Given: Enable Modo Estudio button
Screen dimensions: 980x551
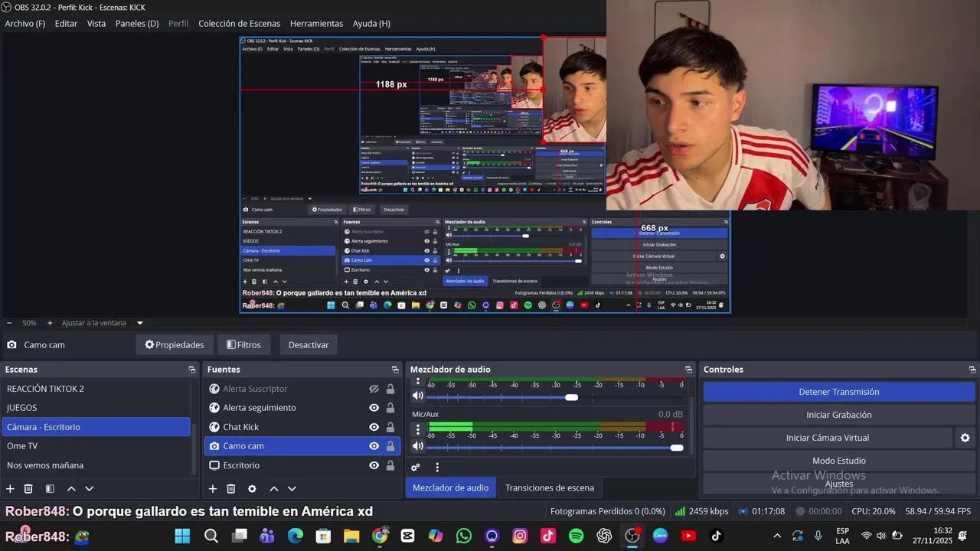Looking at the screenshot, I should (839, 461).
